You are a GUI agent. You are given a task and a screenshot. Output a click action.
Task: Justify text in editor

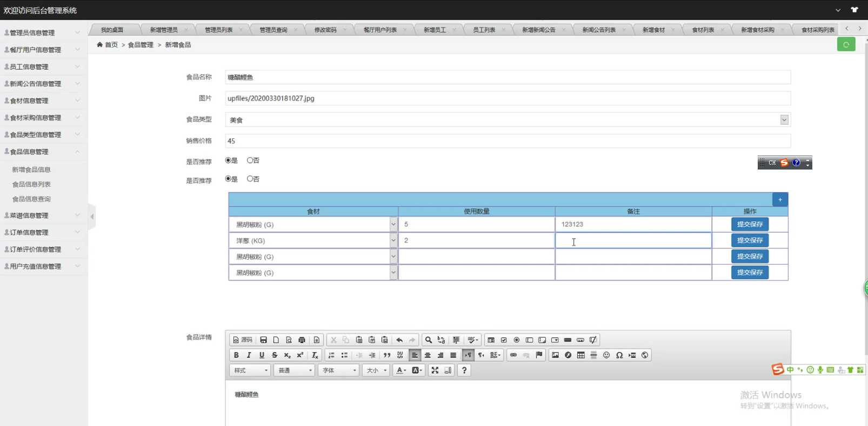[x=453, y=355]
